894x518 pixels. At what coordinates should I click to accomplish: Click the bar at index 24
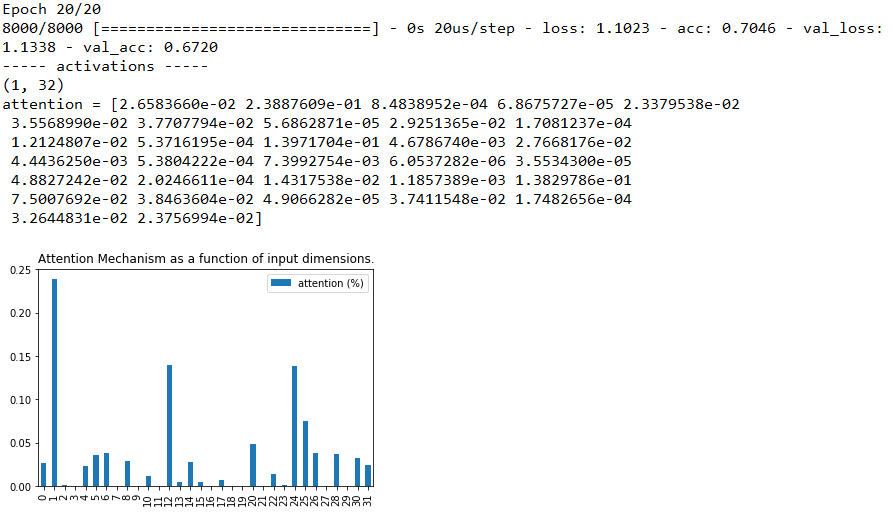click(295, 426)
